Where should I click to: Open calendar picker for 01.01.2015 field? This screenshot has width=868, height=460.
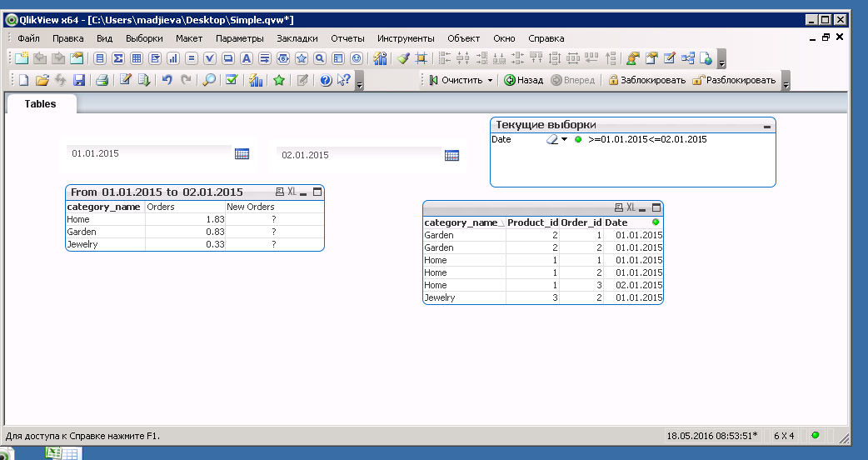(242, 153)
